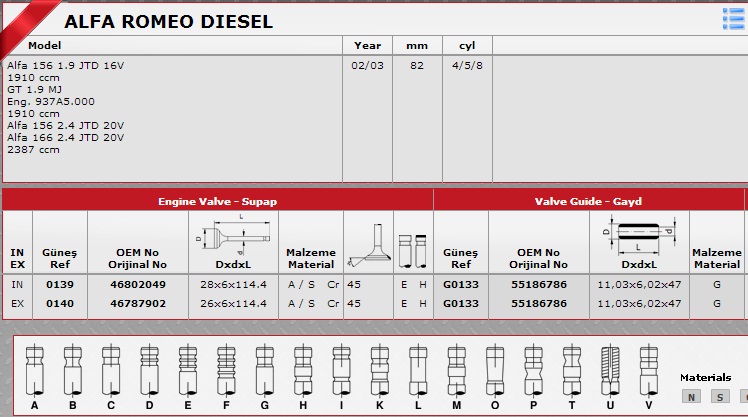Screen dimensions: 748x417
Task: Click the Engine Valve - Supap header
Action: [218, 201]
